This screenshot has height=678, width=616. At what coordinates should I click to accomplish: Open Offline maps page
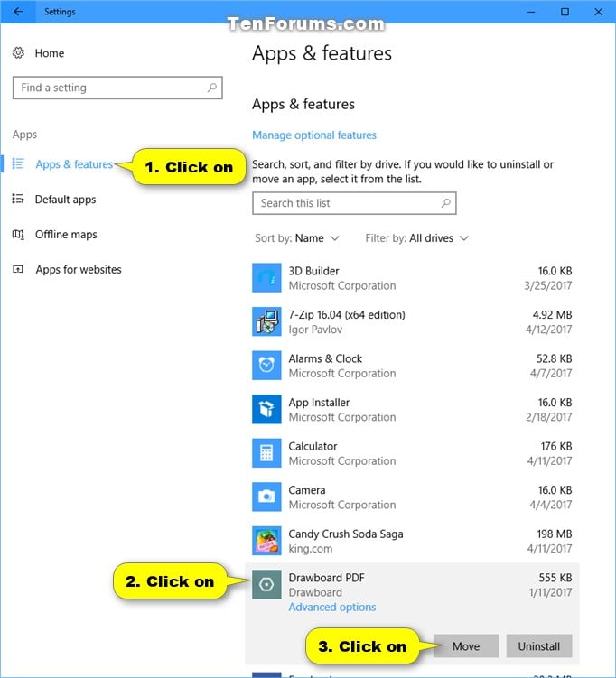coord(66,235)
